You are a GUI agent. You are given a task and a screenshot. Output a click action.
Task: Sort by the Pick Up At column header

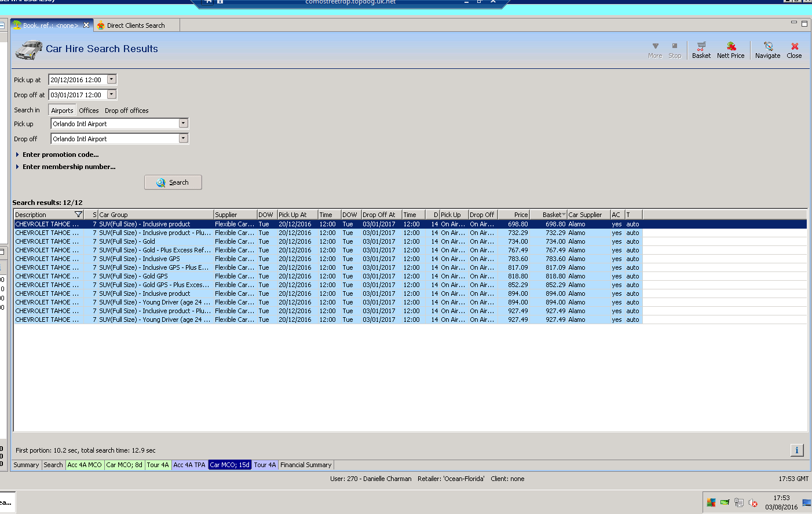coord(298,215)
